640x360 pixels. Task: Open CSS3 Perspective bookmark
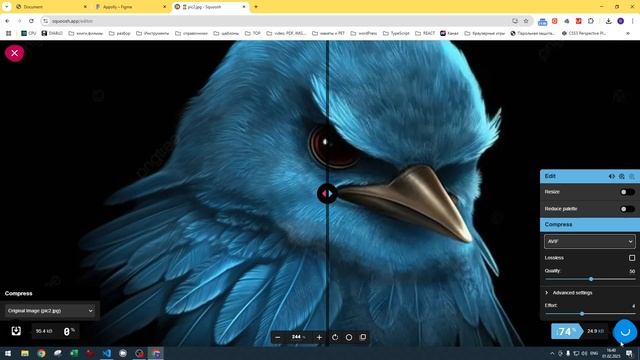coord(584,33)
